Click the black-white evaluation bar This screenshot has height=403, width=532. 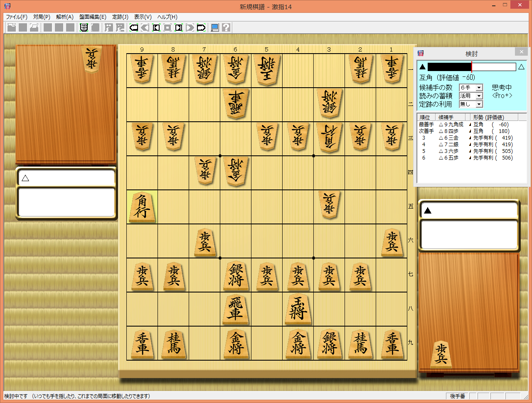coord(471,67)
